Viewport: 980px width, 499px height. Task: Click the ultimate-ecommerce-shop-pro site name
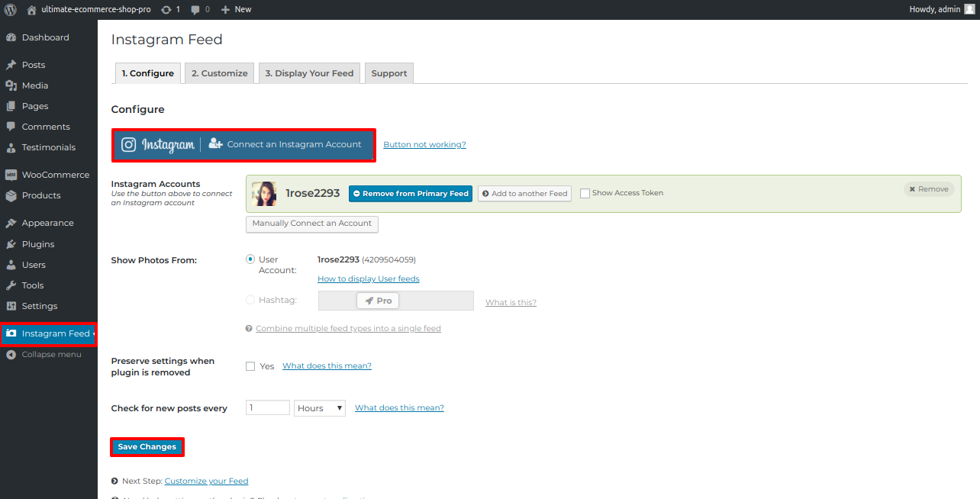(x=95, y=9)
